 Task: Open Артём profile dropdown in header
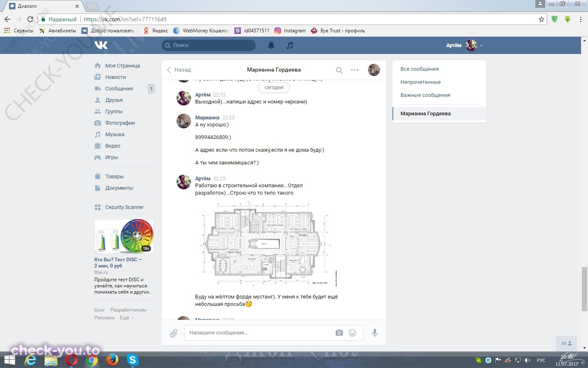point(464,45)
